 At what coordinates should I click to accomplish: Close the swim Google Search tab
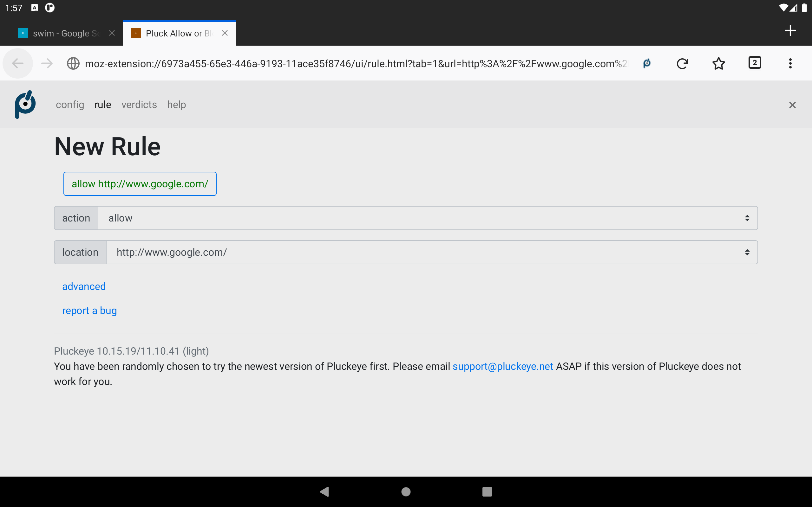[x=112, y=33]
